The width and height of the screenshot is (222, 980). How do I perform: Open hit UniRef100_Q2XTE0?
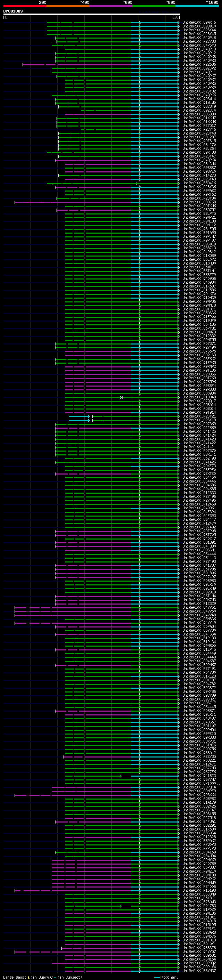click(199, 473)
